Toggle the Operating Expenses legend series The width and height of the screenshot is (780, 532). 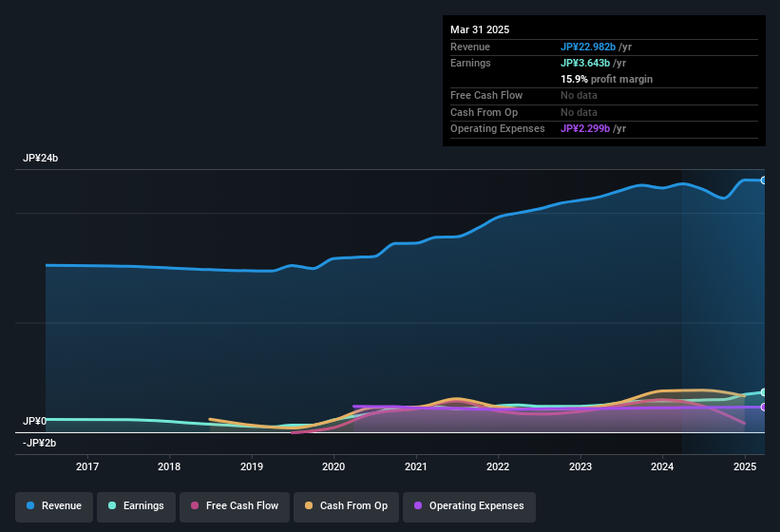[468, 506]
